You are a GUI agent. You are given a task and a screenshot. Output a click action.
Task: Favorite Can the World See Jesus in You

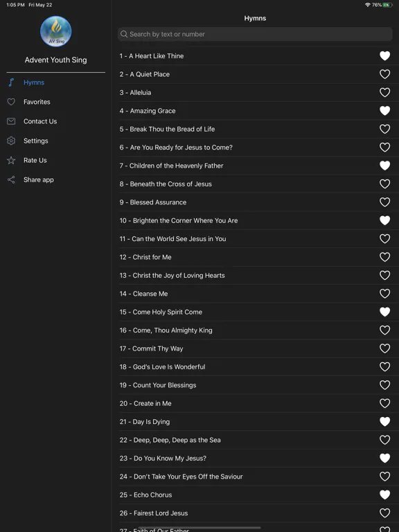(384, 239)
